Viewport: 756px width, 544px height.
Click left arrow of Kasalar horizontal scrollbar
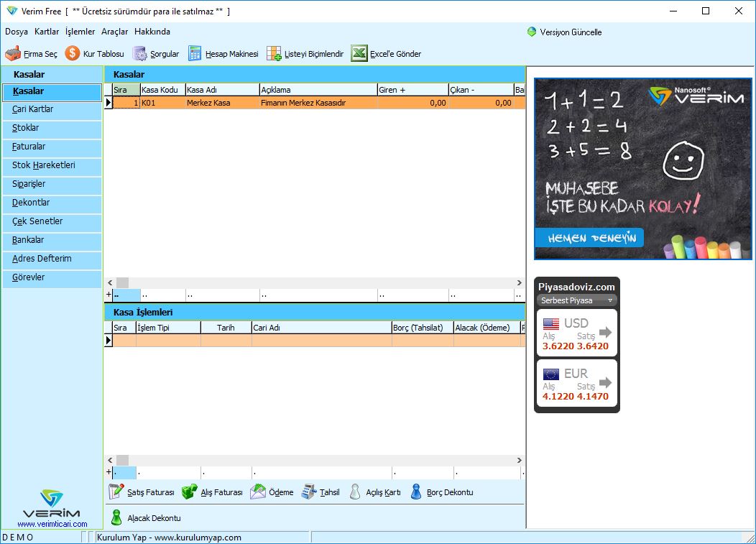coord(110,282)
